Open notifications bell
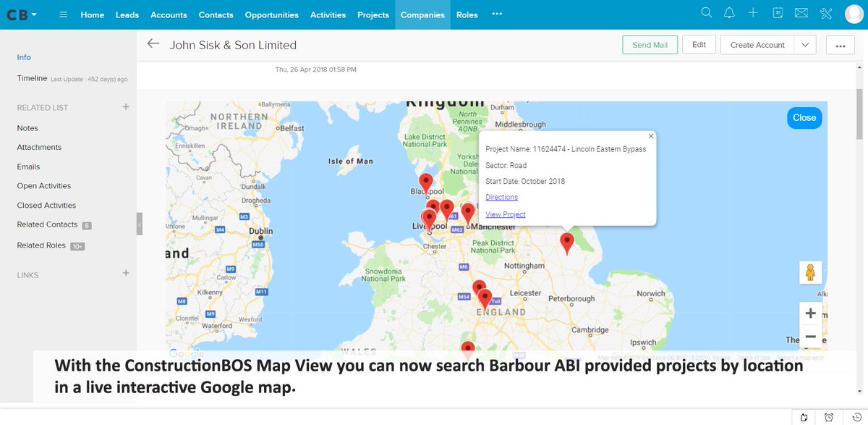The height and width of the screenshot is (425, 868). pos(730,13)
